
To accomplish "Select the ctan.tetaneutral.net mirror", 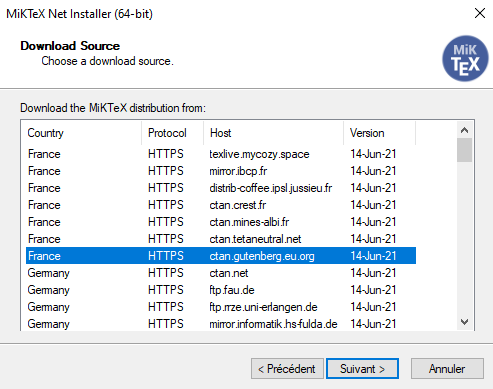I will point(221,239).
